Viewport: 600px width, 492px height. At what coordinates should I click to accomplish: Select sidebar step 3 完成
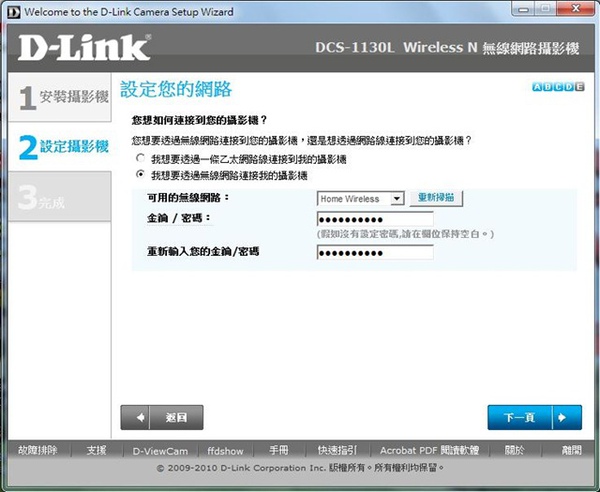60,197
